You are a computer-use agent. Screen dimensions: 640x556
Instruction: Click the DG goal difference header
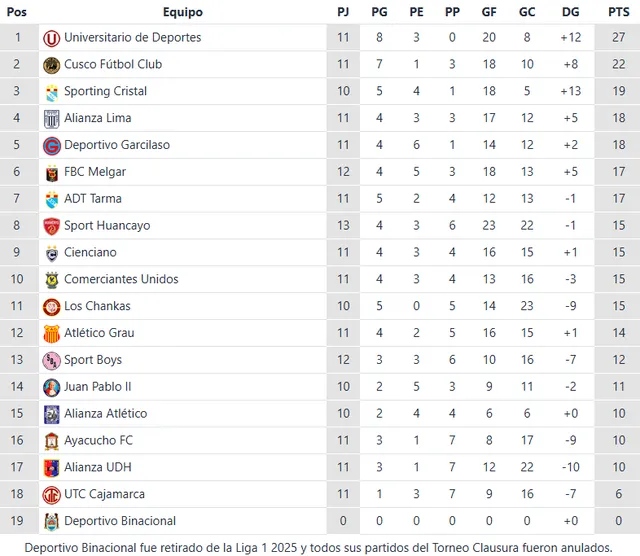570,12
